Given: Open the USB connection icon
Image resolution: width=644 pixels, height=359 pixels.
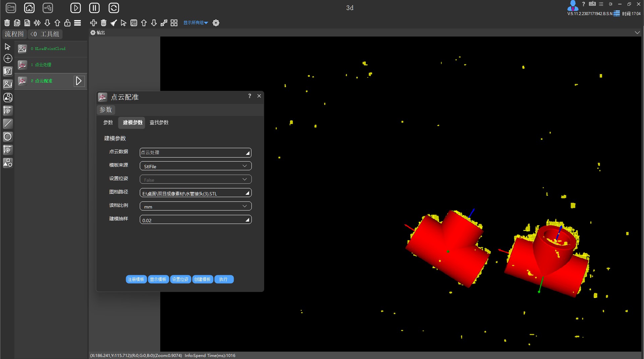Looking at the screenshot, I should click(x=48, y=8).
